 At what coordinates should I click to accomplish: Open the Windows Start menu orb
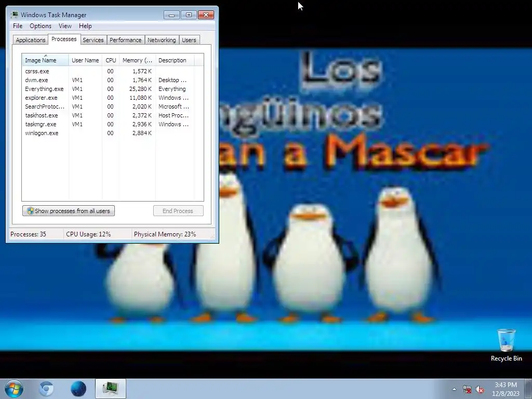pyautogui.click(x=14, y=389)
